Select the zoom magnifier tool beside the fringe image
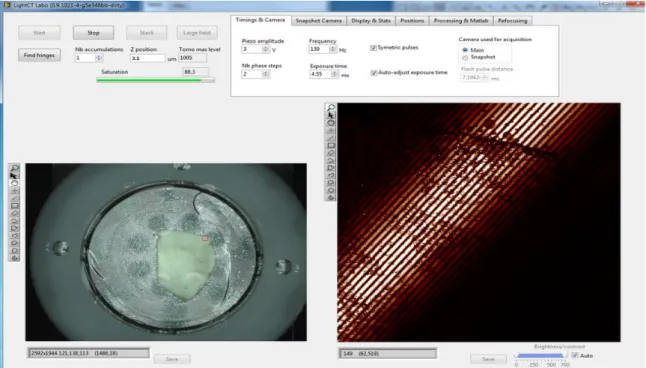The image size is (646, 368). click(x=331, y=108)
